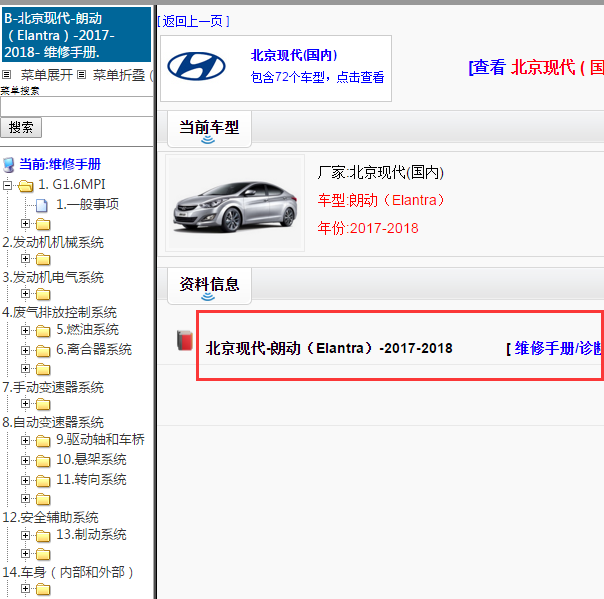Switch to the 资料信息 tab

(x=209, y=285)
